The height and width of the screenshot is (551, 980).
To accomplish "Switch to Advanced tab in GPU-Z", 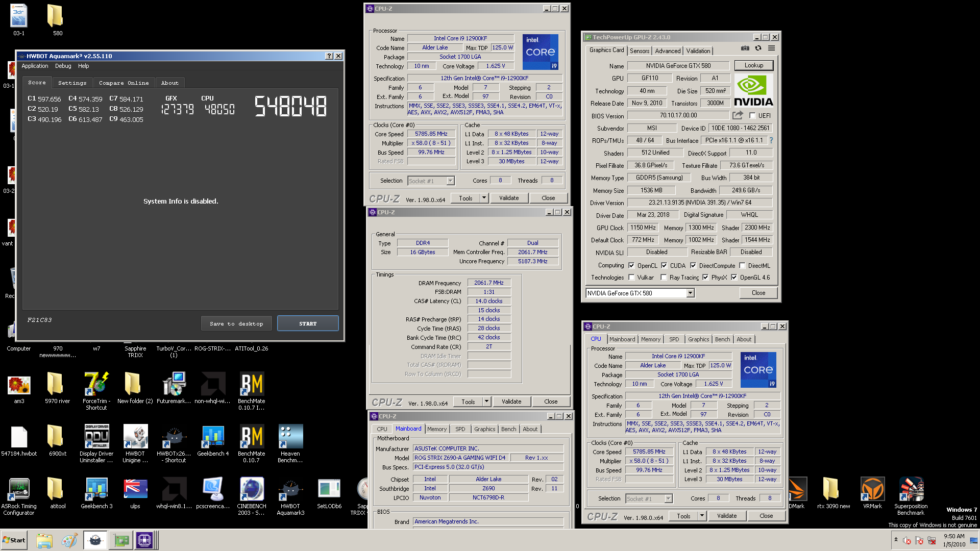I will coord(668,51).
